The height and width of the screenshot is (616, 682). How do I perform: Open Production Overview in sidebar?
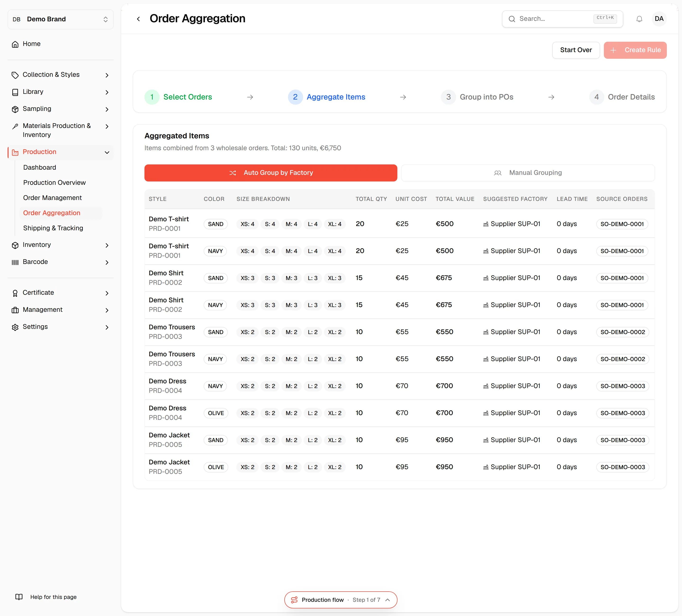[x=54, y=182]
